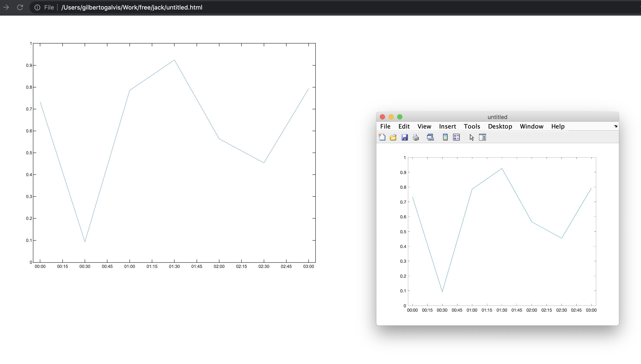This screenshot has height=364, width=641.
Task: Open the Insert menu
Action: tap(447, 126)
